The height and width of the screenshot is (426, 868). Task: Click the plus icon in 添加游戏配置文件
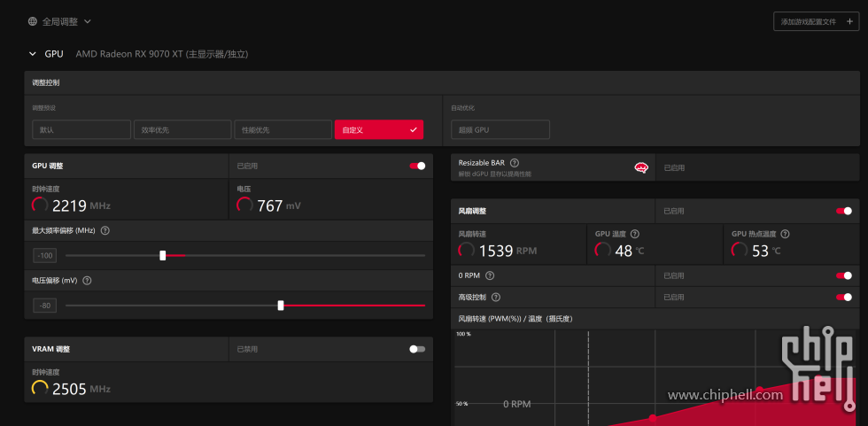coord(849,21)
